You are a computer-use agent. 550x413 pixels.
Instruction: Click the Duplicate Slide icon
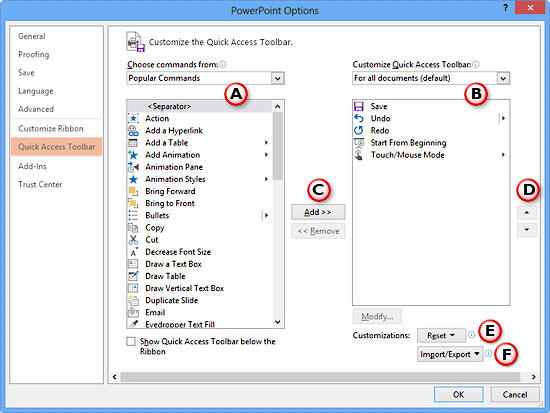[x=133, y=300]
